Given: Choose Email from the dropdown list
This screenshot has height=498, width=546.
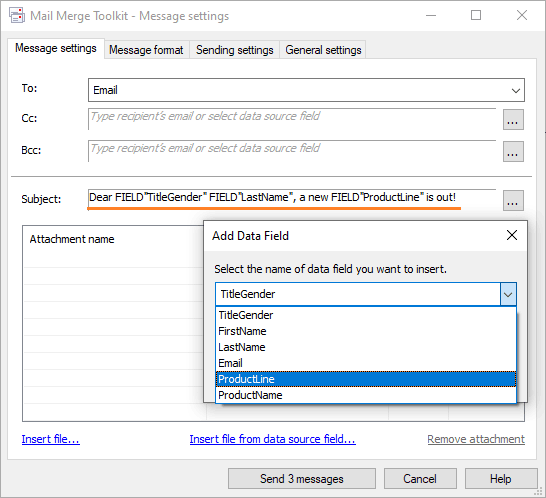Looking at the screenshot, I should pyautogui.click(x=366, y=363).
